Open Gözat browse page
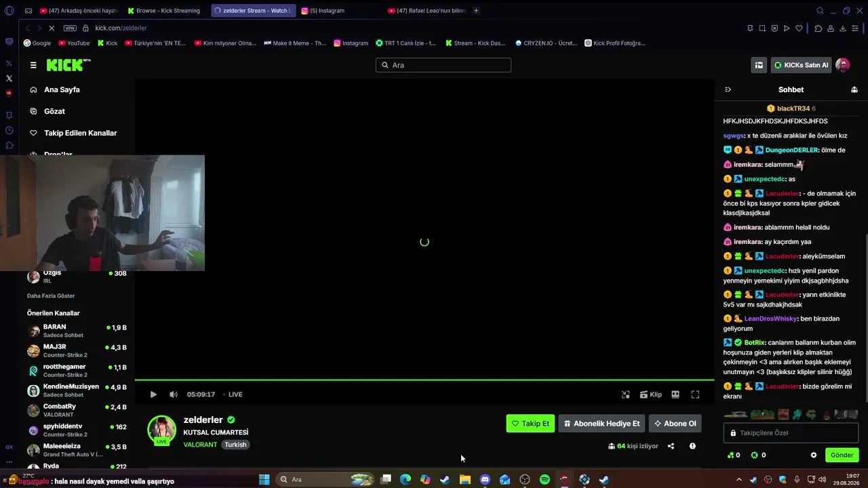The height and width of the screenshot is (488, 868). pyautogui.click(x=54, y=111)
